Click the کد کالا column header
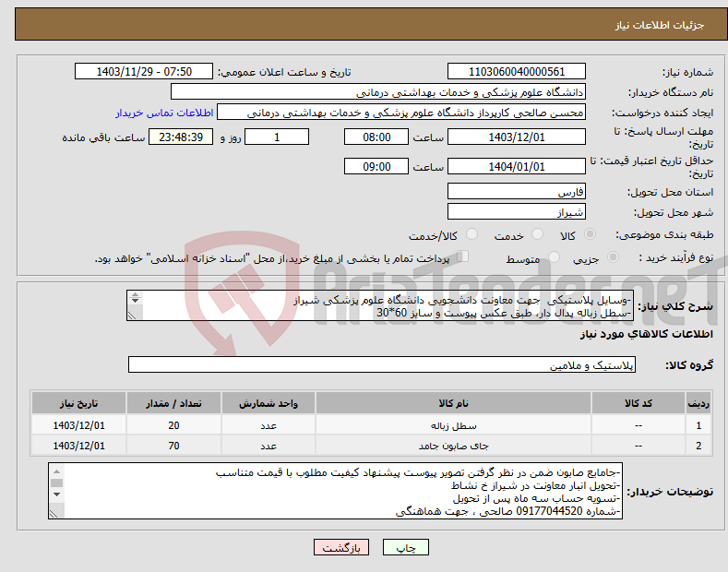Screen dimensions: 728x572 tap(638, 403)
